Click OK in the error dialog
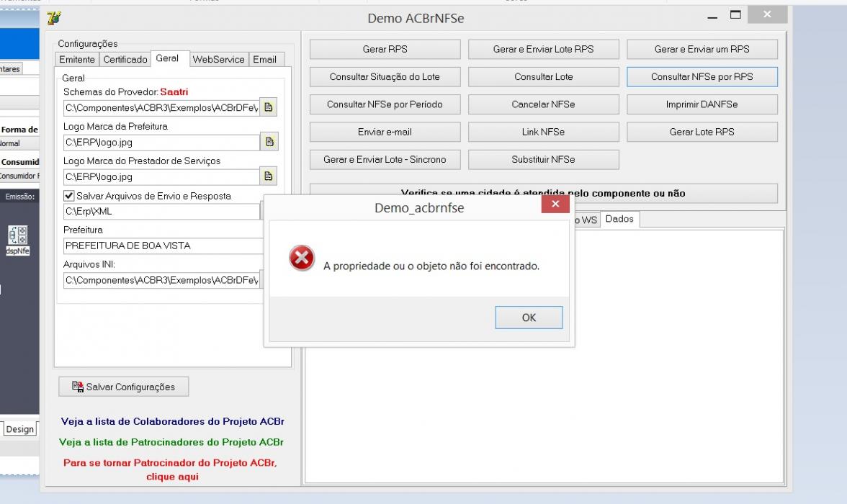Viewport: 847px width, 504px height. pos(529,318)
